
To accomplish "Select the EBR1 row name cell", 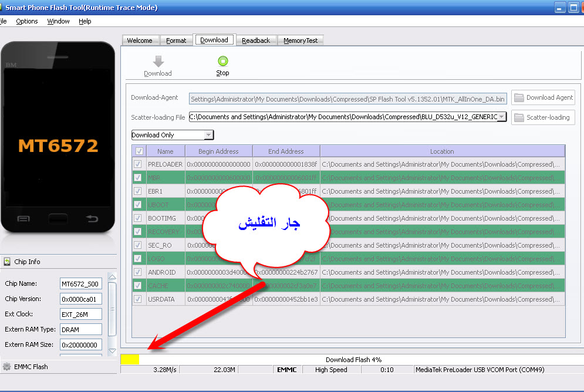I will 166,191.
